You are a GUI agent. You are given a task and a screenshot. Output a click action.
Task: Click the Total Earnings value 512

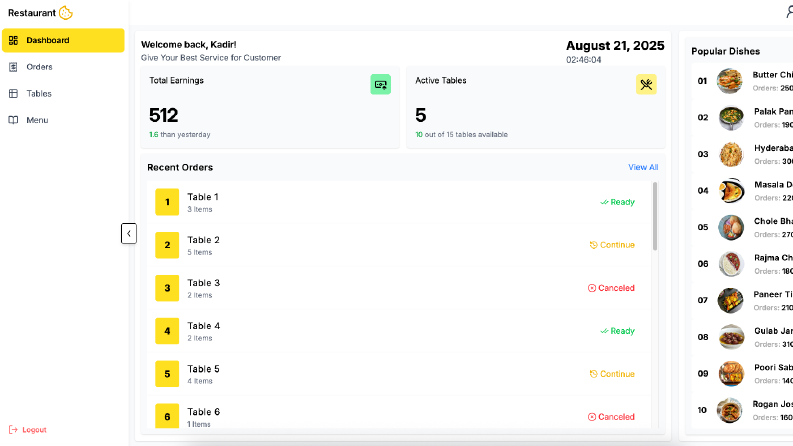(163, 115)
